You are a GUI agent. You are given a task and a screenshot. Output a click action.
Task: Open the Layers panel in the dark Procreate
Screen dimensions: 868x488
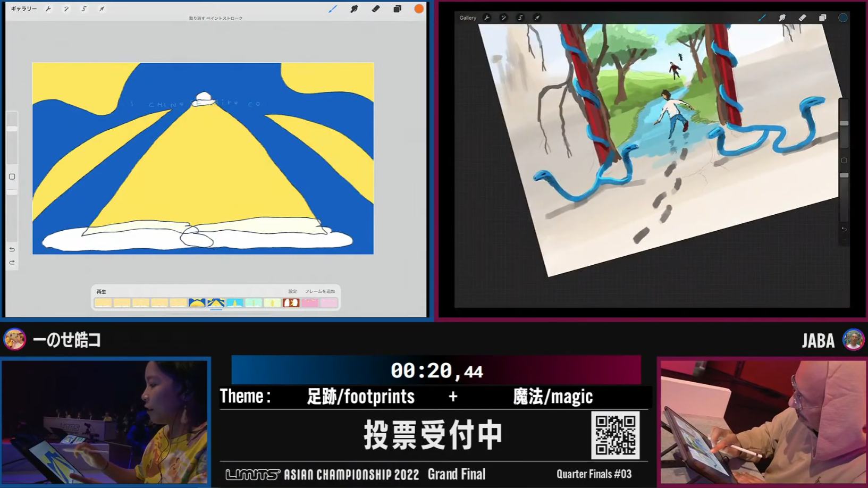pos(822,18)
